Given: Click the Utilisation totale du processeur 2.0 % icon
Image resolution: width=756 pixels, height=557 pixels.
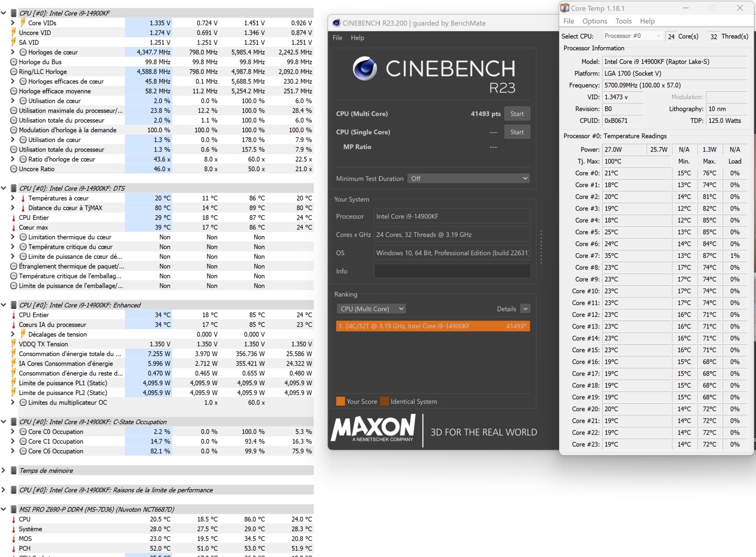Looking at the screenshot, I should 14,120.
